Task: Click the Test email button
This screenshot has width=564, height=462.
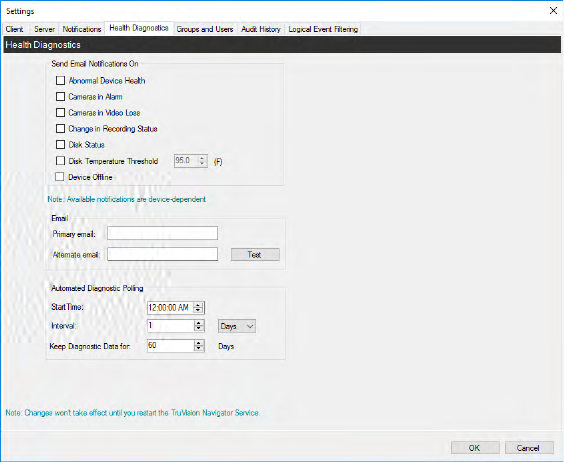Action: point(255,255)
